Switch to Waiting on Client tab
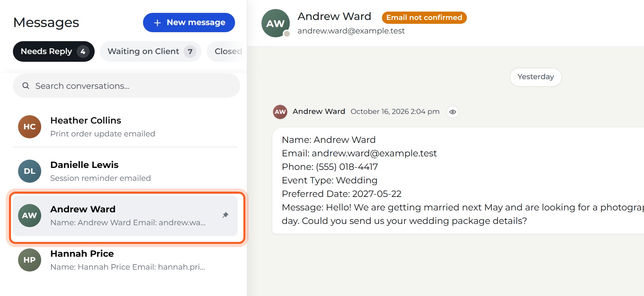644x296 pixels. [x=150, y=51]
